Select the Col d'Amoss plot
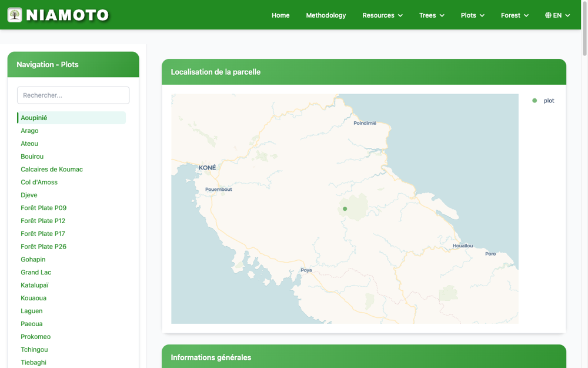The image size is (588, 368). pos(39,182)
